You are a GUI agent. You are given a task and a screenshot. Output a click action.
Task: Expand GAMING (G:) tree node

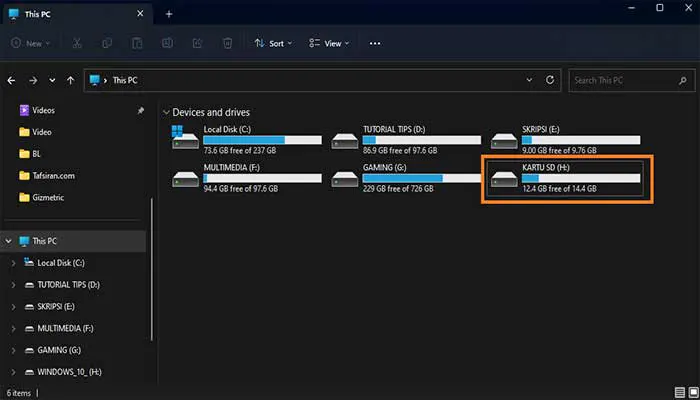[x=13, y=350]
